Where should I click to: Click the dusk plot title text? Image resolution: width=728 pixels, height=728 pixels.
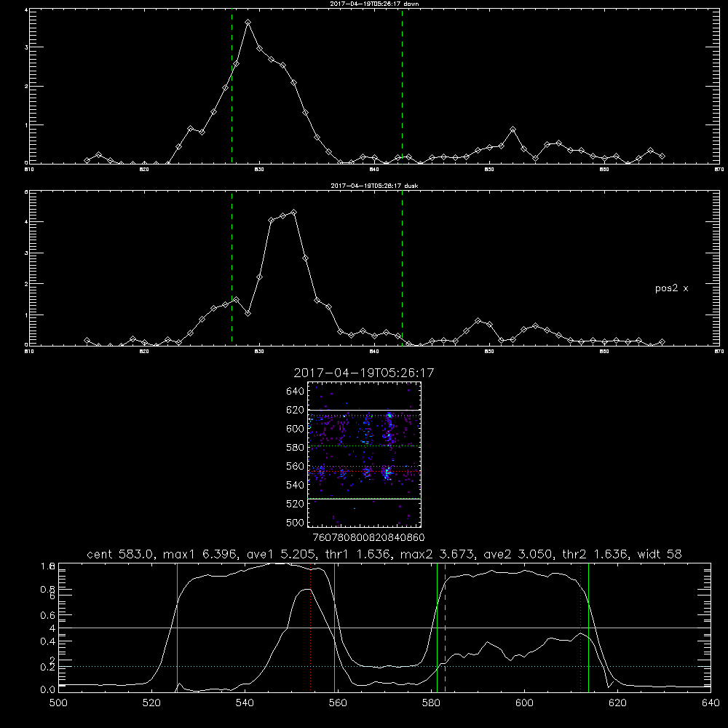374,186
